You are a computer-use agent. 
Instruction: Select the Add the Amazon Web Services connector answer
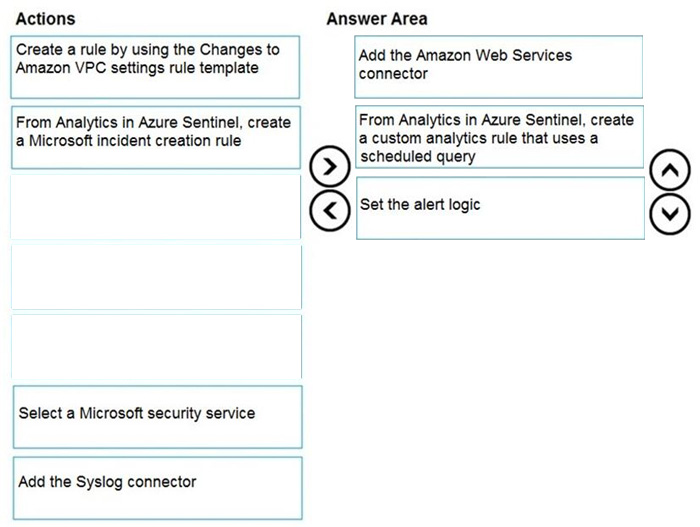499,67
